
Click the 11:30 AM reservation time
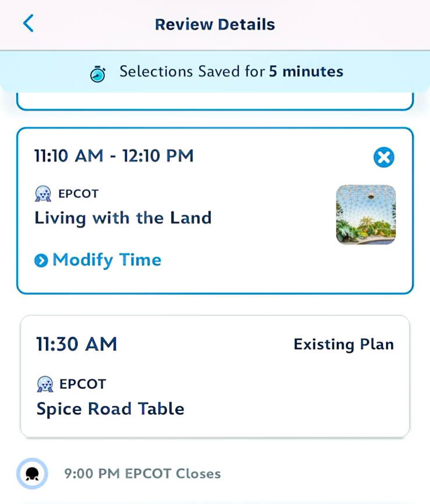tap(76, 344)
